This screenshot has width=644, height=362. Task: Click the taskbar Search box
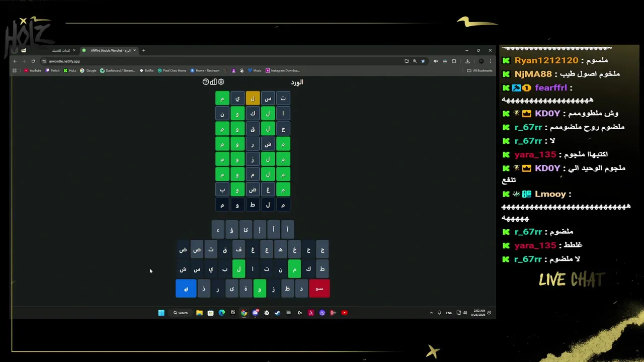tap(181, 313)
